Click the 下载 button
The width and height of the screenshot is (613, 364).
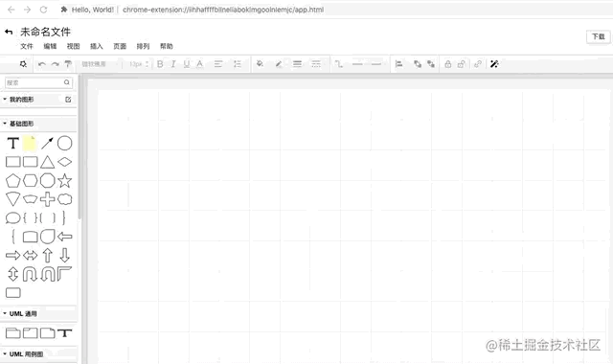click(x=598, y=36)
